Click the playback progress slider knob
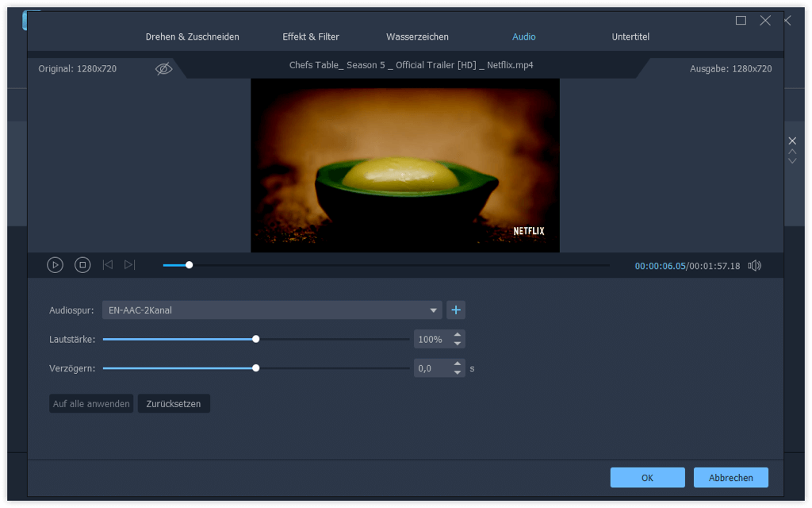 pos(189,265)
